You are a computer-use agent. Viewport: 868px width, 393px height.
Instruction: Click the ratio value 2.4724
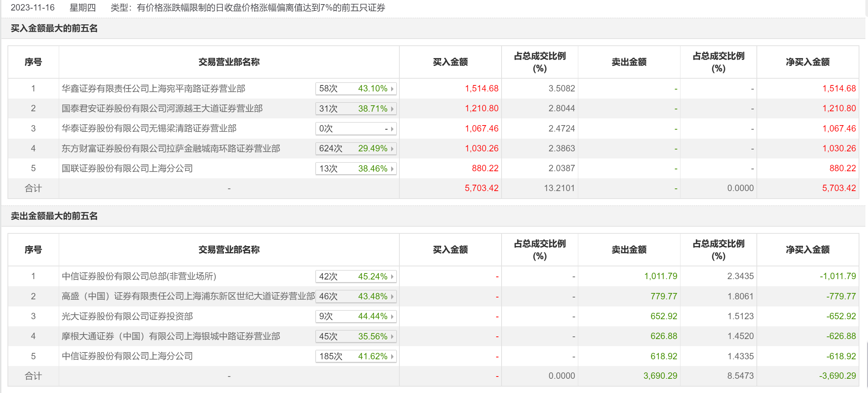[x=561, y=129]
